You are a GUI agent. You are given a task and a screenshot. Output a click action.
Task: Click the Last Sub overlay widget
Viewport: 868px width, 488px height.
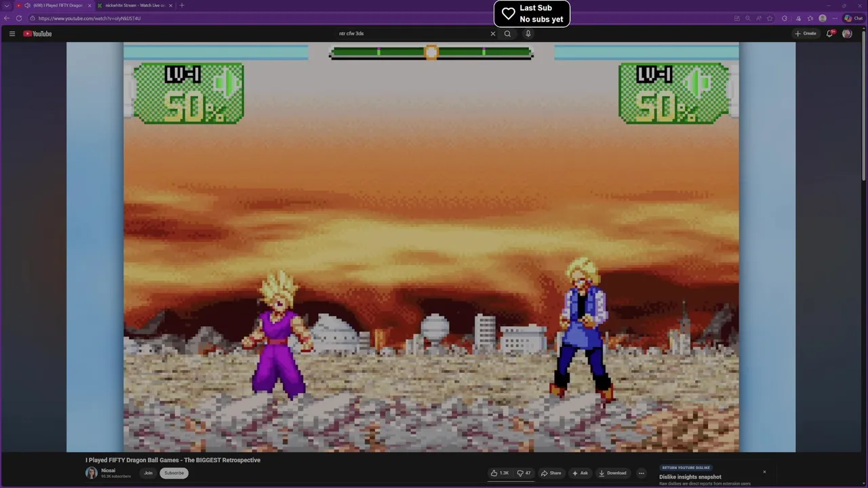pos(532,14)
